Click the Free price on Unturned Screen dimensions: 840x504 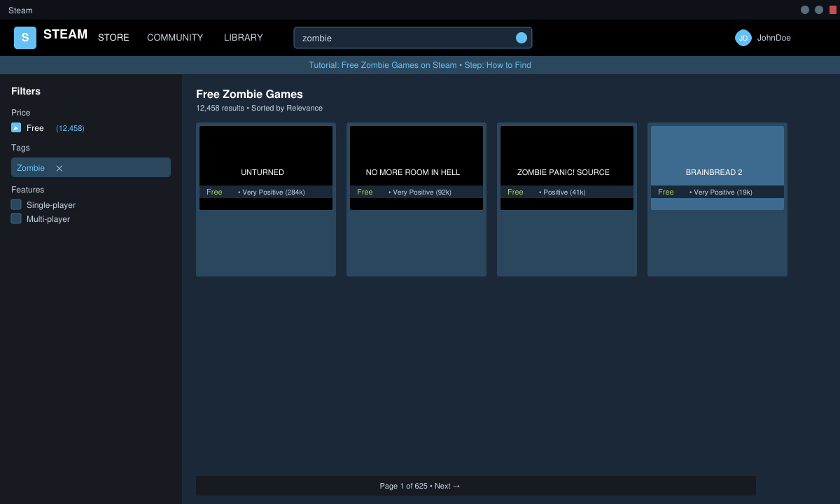tap(214, 192)
